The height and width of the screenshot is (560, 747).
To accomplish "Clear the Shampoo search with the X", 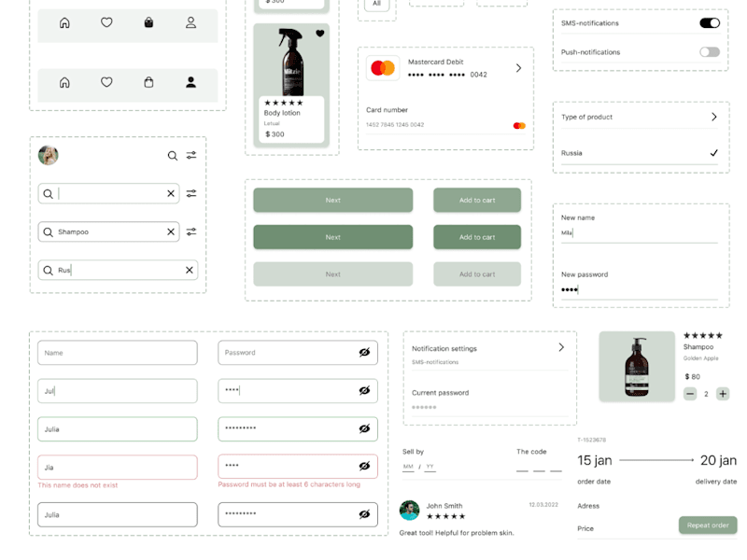I will coord(171,231).
